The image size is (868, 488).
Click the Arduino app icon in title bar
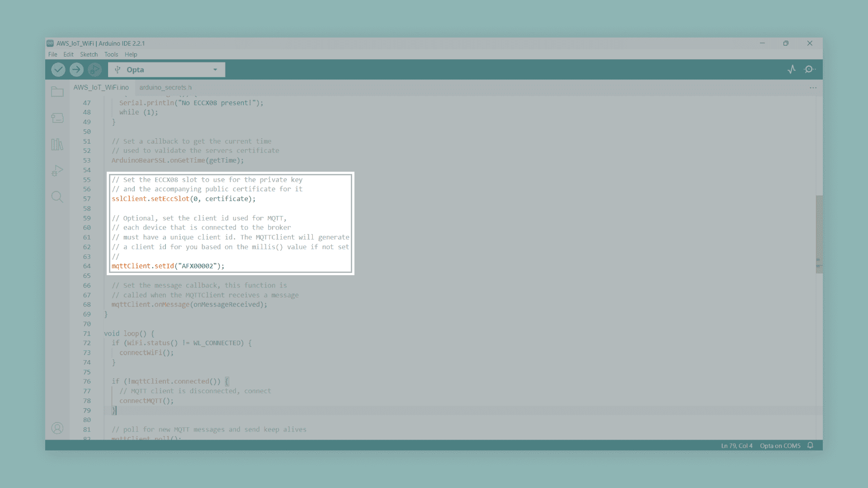click(50, 43)
